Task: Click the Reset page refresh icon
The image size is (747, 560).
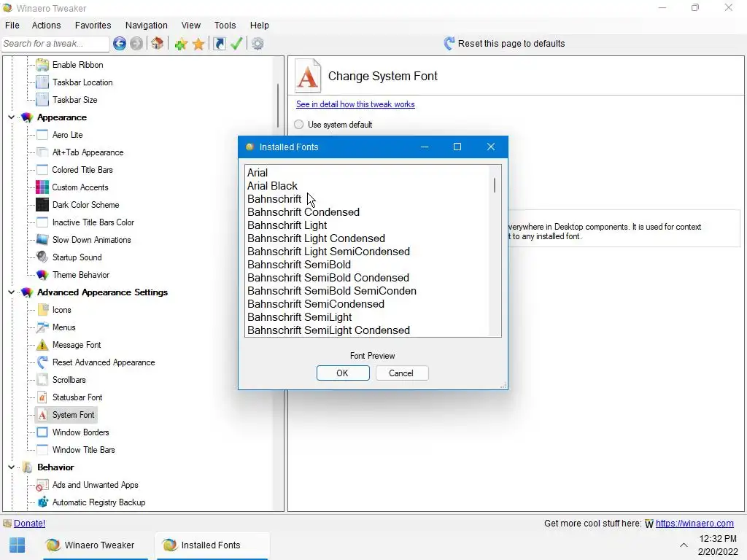Action: click(x=449, y=43)
